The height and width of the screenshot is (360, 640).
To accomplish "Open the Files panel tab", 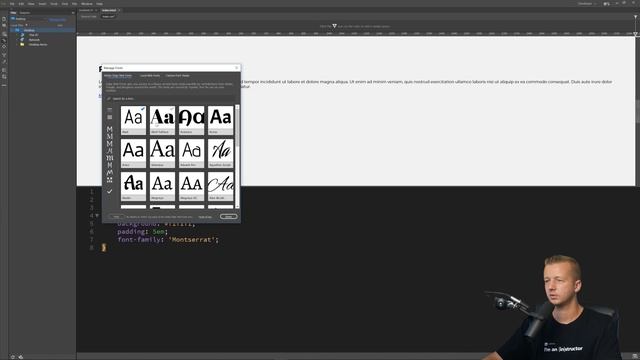I will (13, 13).
